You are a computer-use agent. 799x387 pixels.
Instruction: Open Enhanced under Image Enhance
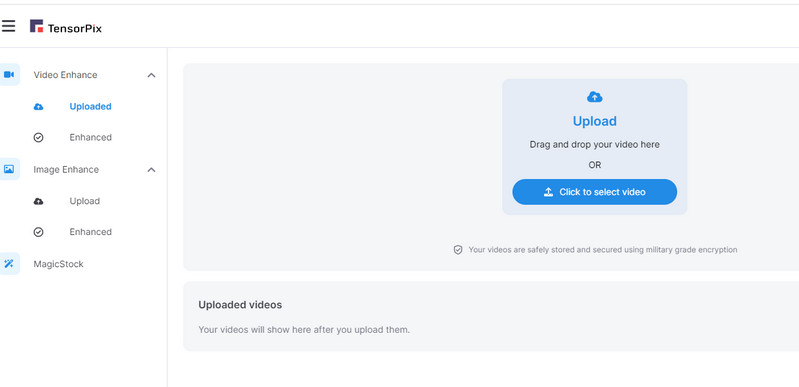point(90,232)
